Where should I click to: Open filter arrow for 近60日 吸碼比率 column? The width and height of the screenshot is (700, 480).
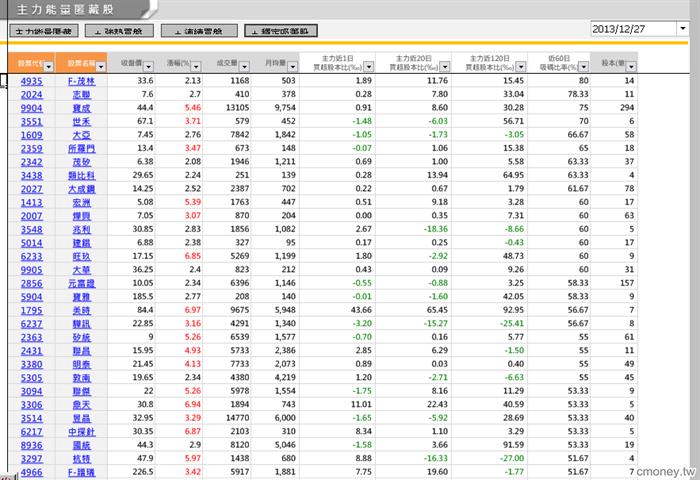(x=583, y=67)
